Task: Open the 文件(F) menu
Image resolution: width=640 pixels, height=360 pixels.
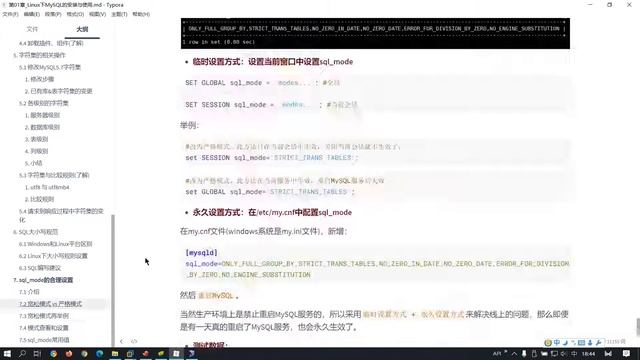Action: tap(10, 14)
